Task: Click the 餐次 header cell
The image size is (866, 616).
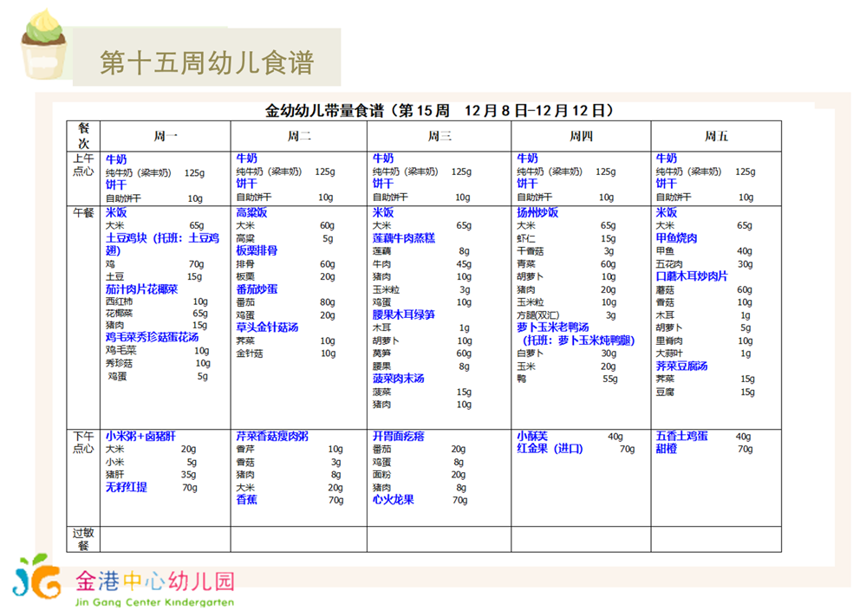Action: point(83,136)
